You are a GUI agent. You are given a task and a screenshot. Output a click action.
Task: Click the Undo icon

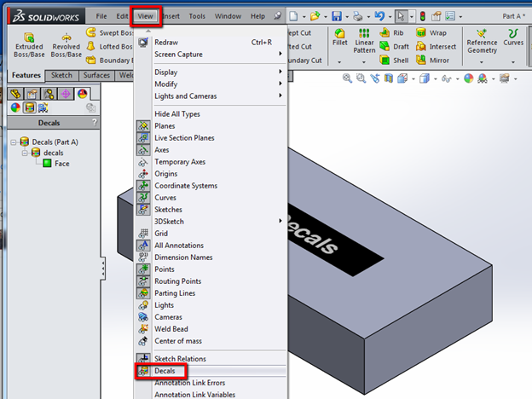(379, 16)
